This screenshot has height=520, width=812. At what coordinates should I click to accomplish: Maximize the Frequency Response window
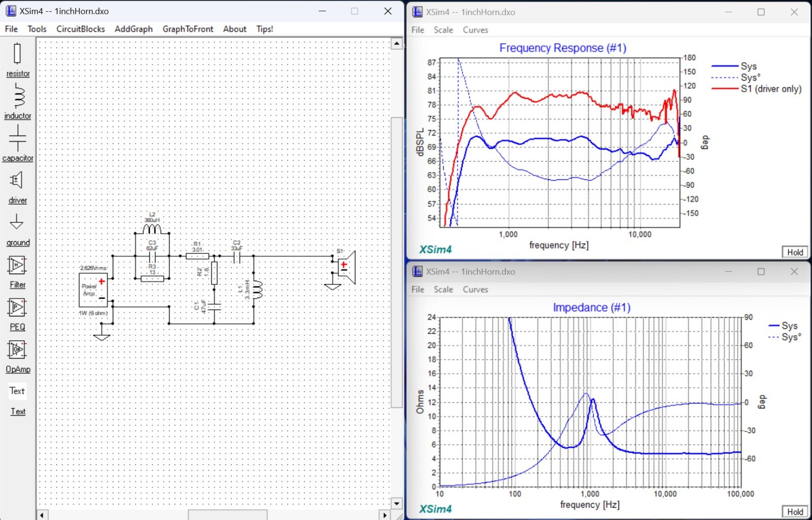761,12
